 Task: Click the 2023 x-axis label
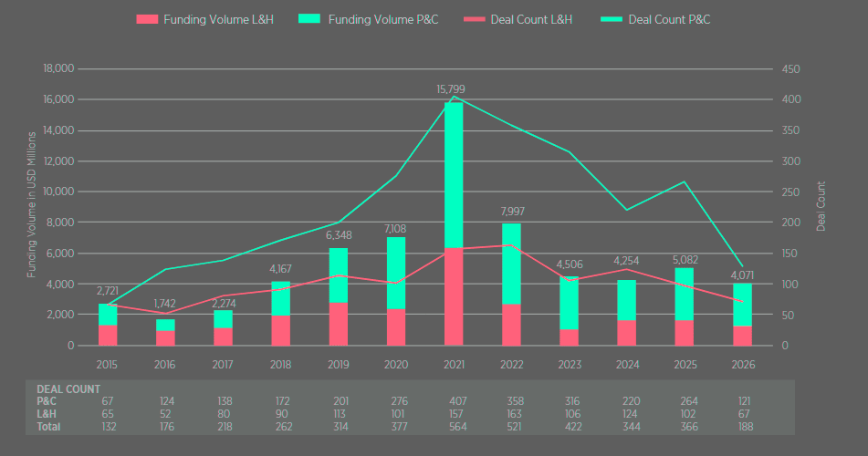[x=570, y=365]
